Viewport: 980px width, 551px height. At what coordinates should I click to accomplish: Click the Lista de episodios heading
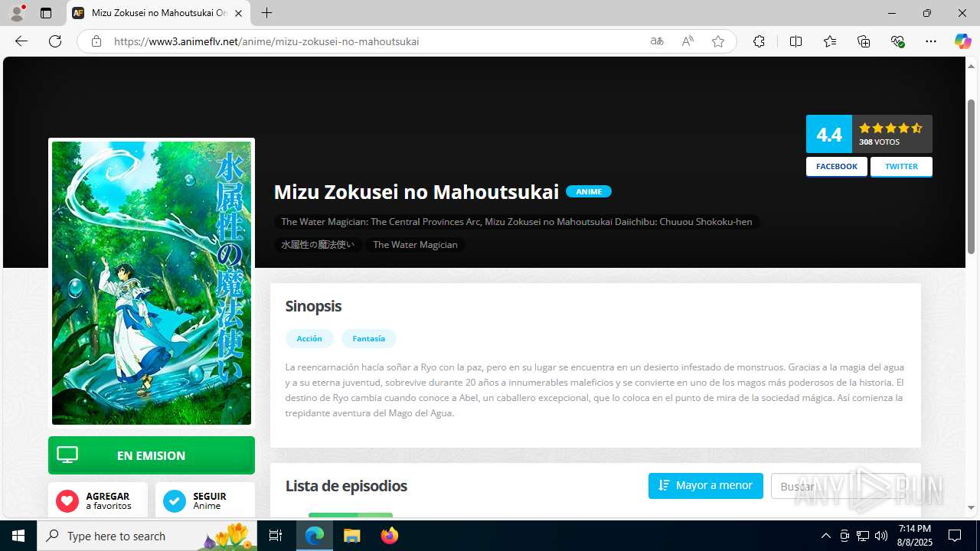tap(346, 486)
